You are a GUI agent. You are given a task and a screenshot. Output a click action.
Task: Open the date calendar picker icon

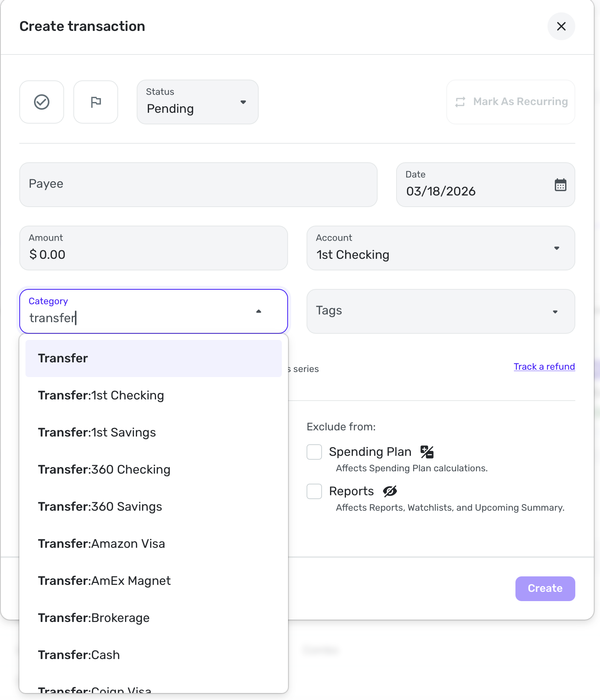560,185
